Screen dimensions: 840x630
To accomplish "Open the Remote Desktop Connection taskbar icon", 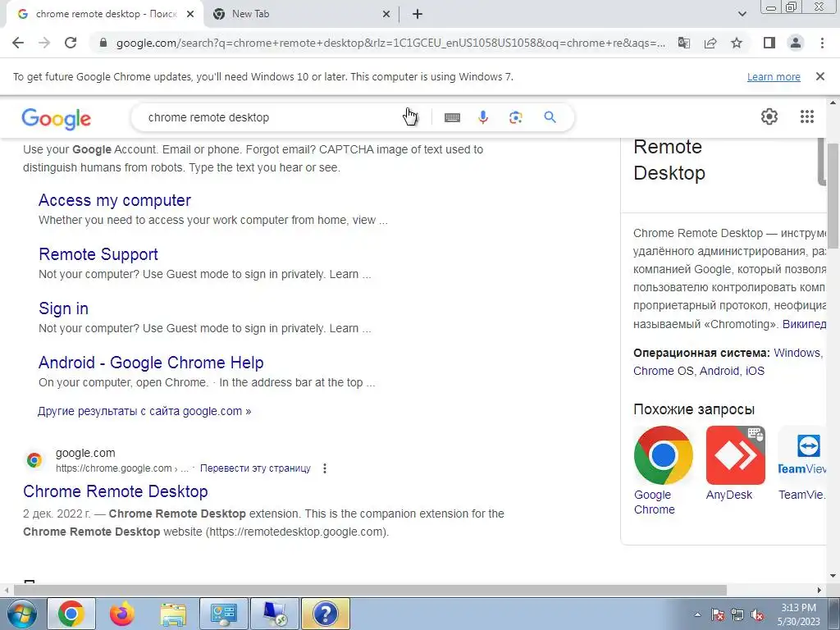I will coord(274,614).
